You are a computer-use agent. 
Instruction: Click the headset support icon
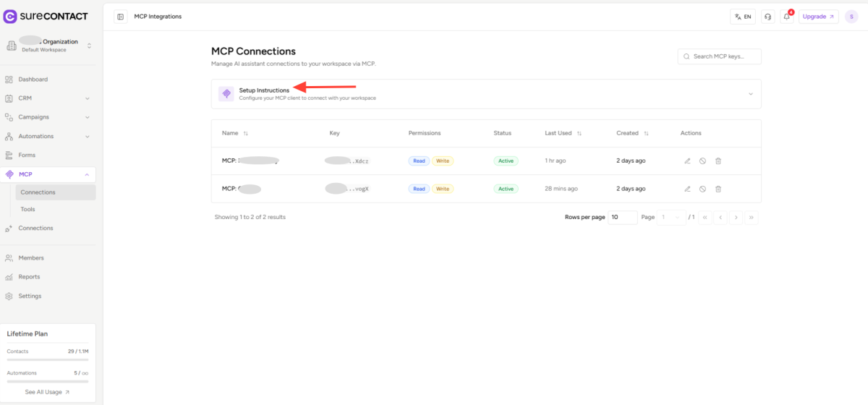coord(767,17)
